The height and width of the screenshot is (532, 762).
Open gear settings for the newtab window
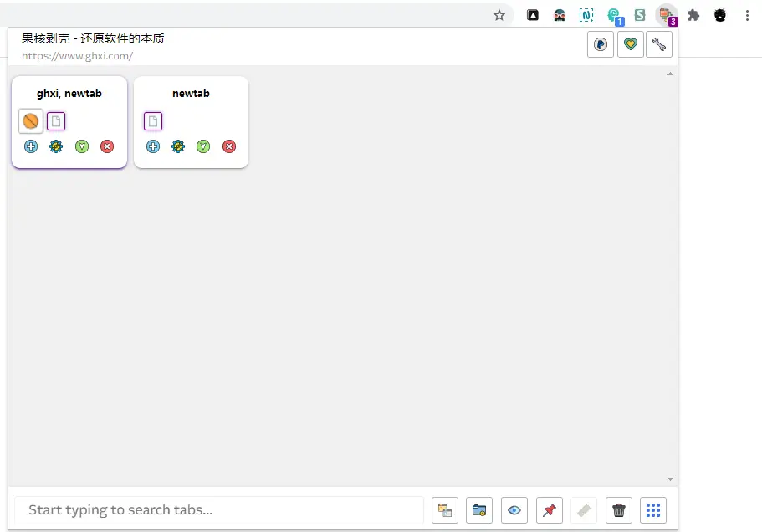[178, 146]
